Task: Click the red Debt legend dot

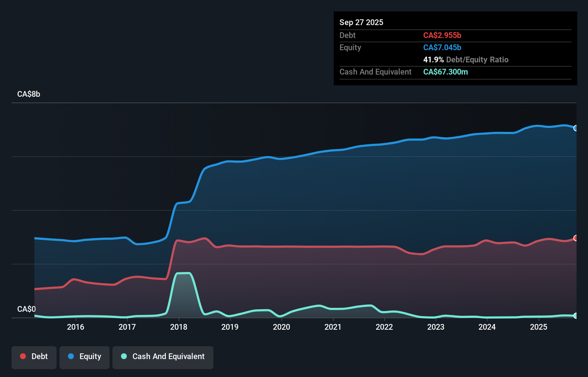Action: coord(23,356)
